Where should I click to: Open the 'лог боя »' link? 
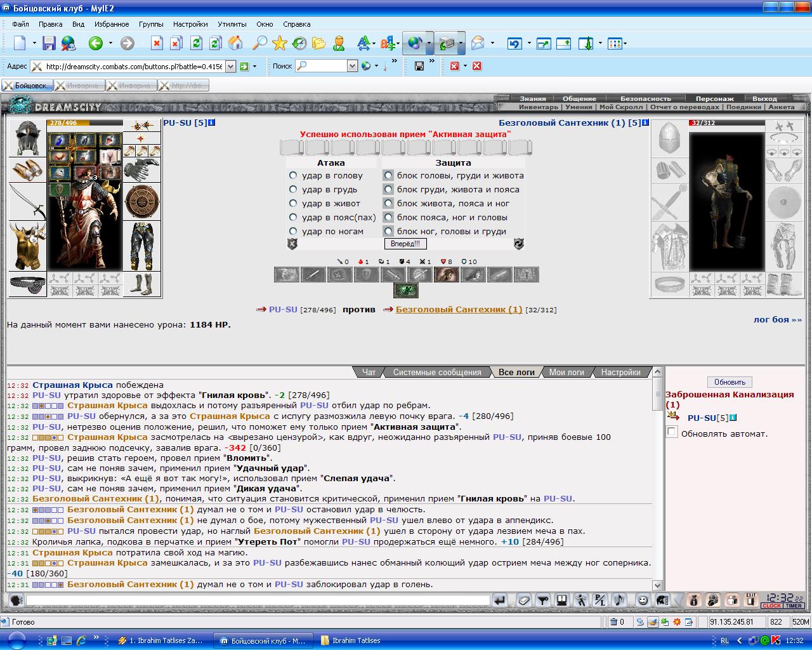click(777, 319)
